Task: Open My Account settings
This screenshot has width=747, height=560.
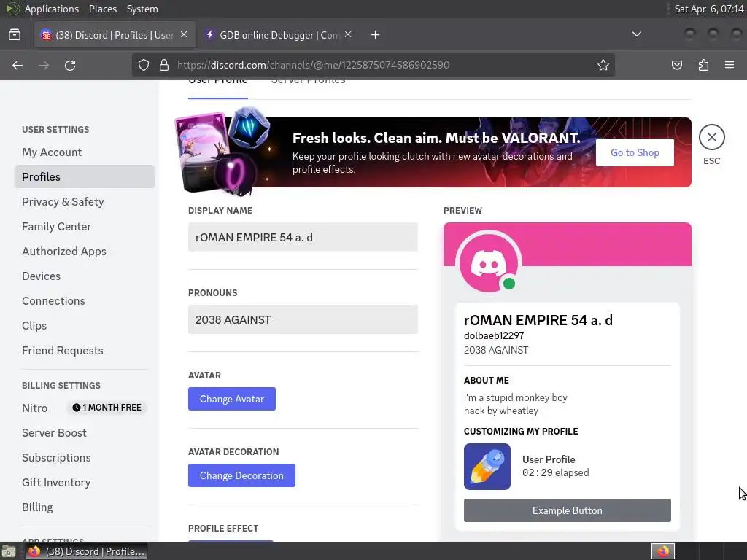Action: (x=85, y=152)
